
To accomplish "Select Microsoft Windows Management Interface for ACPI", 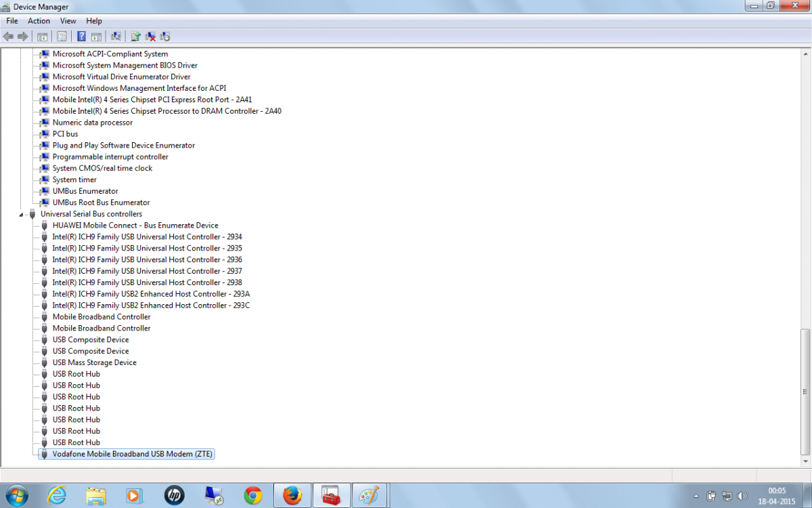I will pyautogui.click(x=139, y=88).
